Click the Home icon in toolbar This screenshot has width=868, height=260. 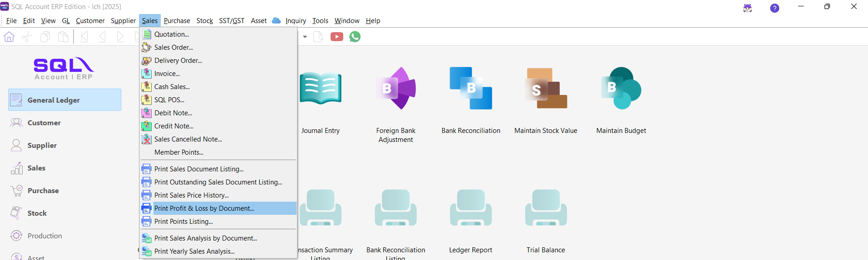9,37
